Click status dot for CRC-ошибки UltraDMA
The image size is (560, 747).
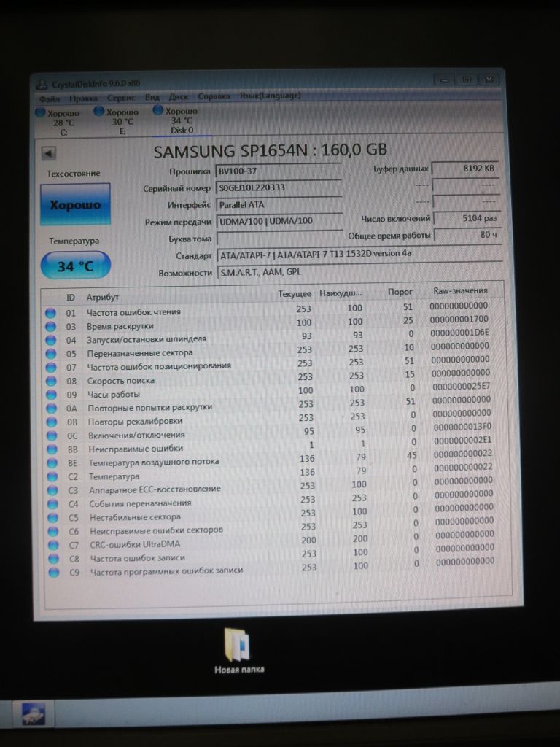click(x=53, y=545)
